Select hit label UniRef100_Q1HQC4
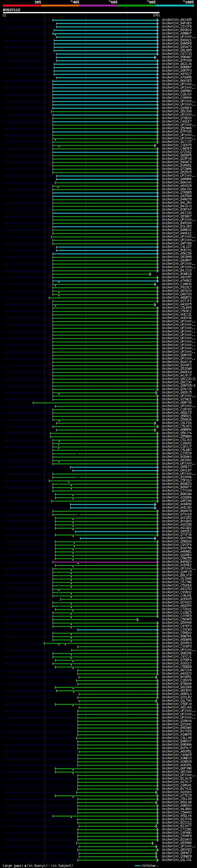Screen dimensions: 197x868 pyautogui.click(x=177, y=108)
